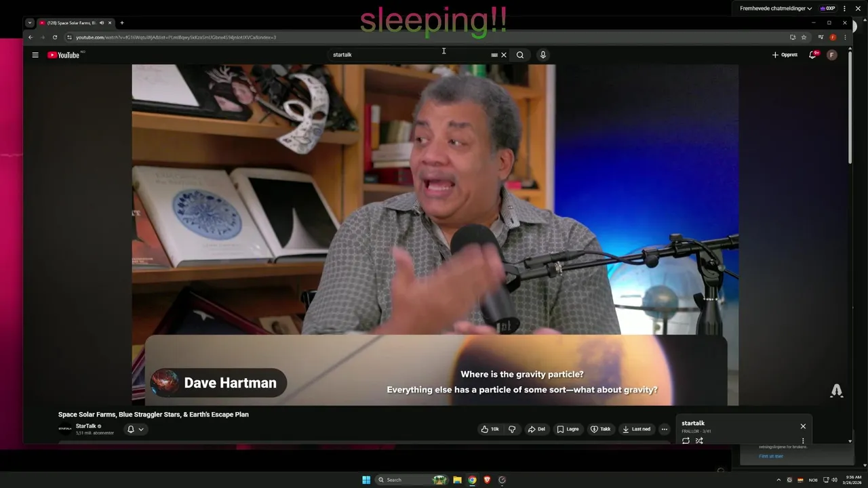Open the chat panel three-dot options
This screenshot has height=488, width=868.
pos(844,9)
